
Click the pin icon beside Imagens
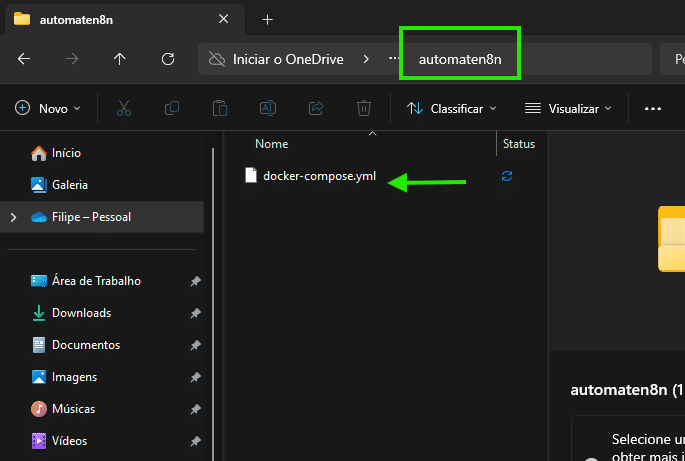[195, 377]
